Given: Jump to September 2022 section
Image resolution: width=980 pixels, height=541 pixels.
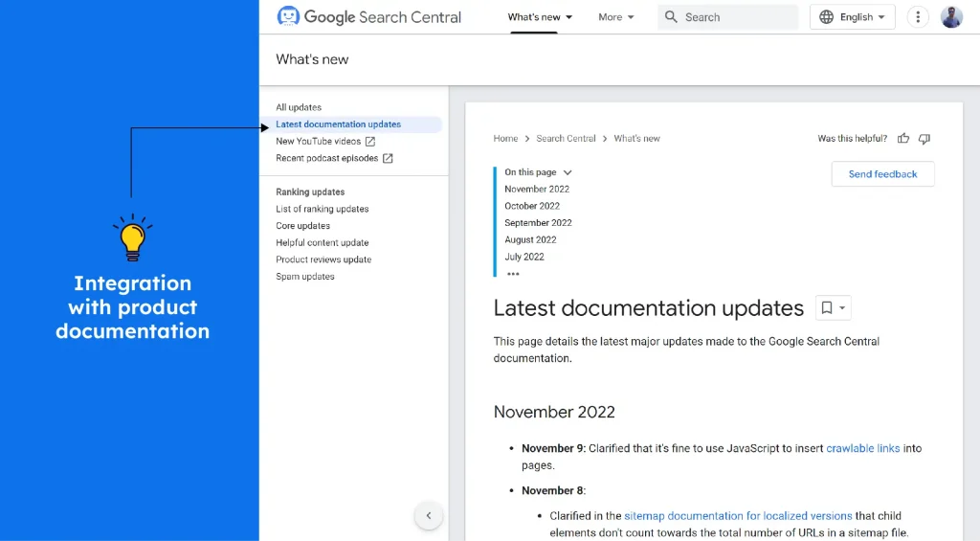Looking at the screenshot, I should [538, 223].
